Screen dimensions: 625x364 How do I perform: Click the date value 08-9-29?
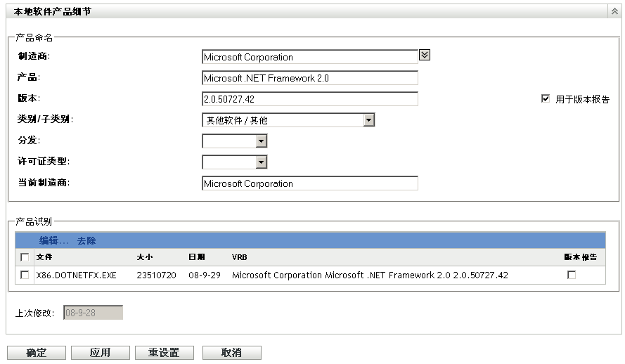click(205, 275)
